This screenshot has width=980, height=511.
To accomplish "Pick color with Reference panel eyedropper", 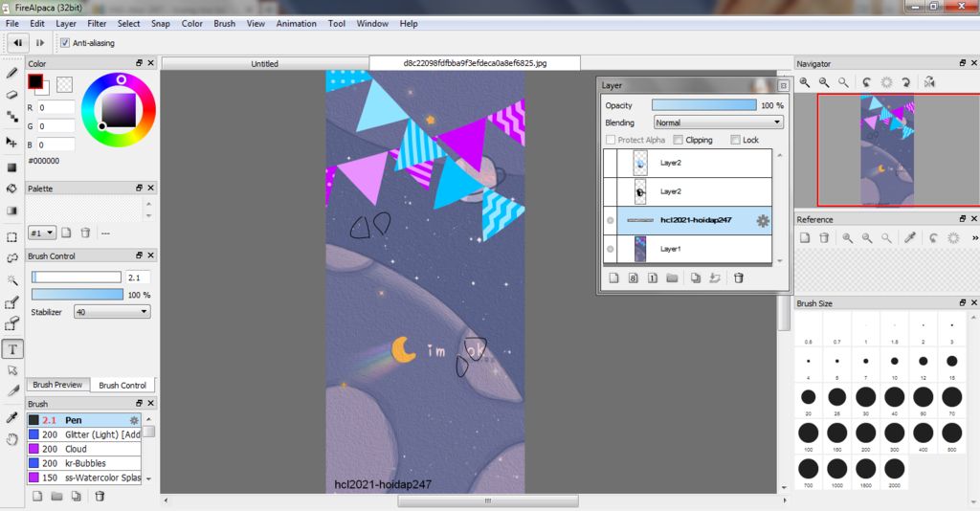I will (910, 238).
